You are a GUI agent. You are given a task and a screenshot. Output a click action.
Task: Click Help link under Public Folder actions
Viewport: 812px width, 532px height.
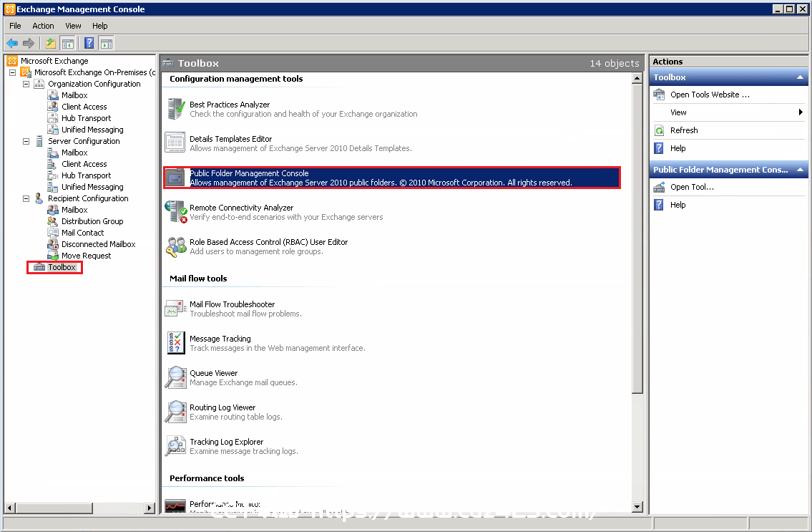678,205
